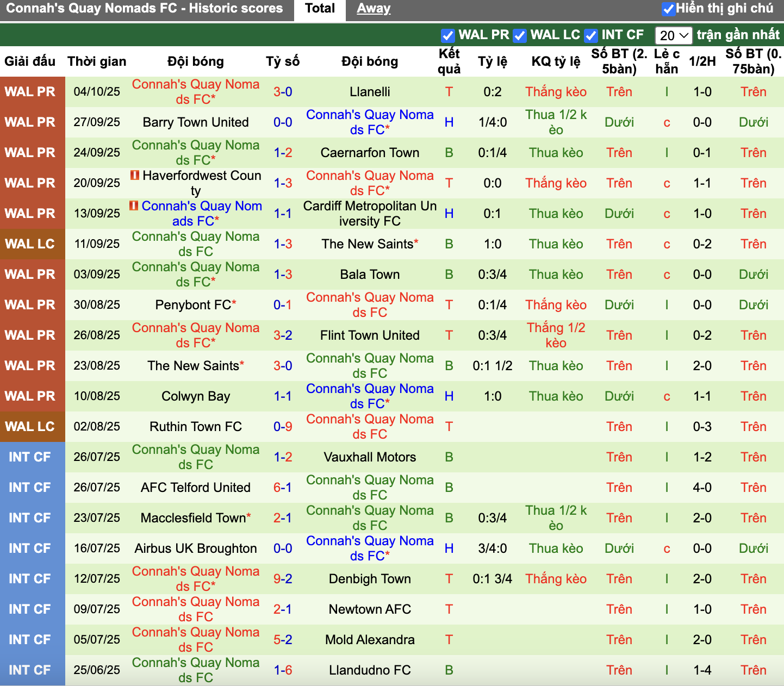Click the 'KQ tỷ lệ' column header
The height and width of the screenshot is (686, 784).
pos(556,61)
